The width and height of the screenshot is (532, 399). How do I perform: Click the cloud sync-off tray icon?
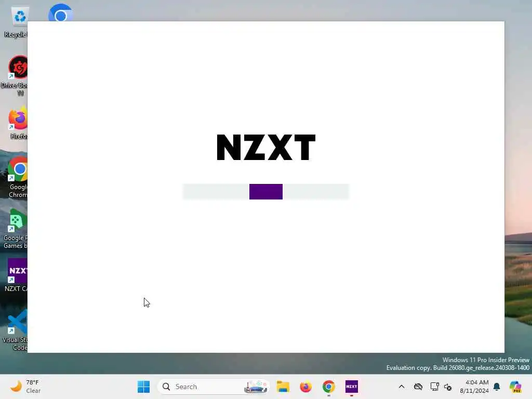(418, 387)
